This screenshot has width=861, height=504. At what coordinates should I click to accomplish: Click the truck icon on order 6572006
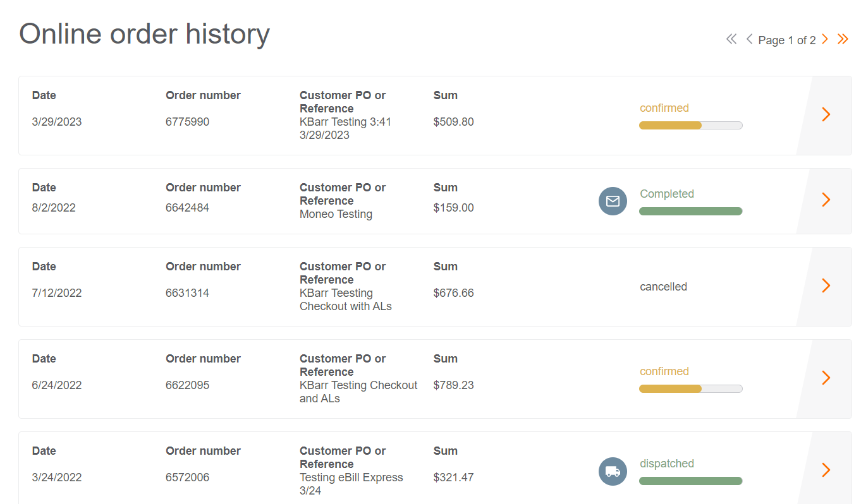coord(613,471)
